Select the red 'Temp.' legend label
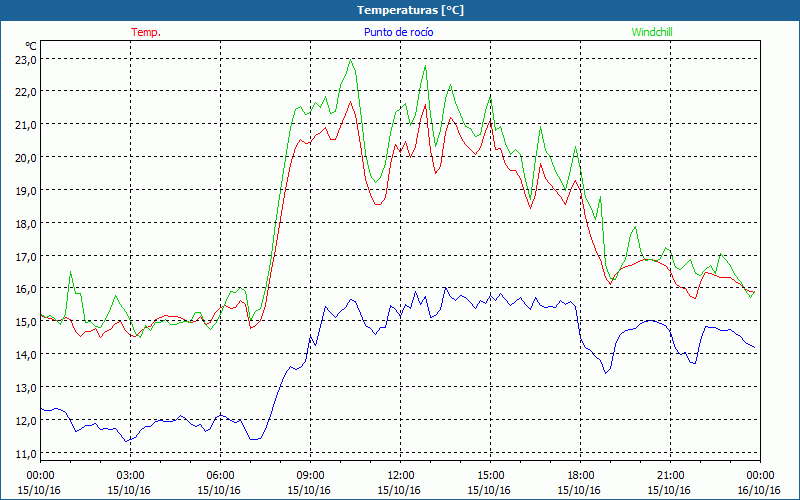Viewport: 800px width, 500px height. point(146,32)
